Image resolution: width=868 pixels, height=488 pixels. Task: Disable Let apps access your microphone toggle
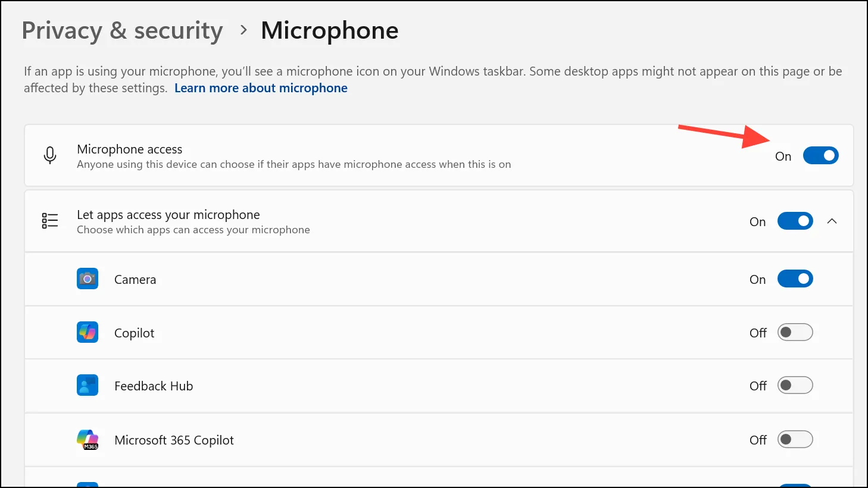pyautogui.click(x=795, y=221)
